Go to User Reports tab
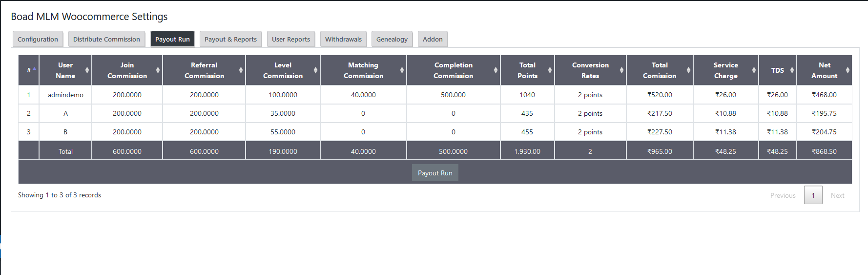This screenshot has height=275, width=868. 291,39
